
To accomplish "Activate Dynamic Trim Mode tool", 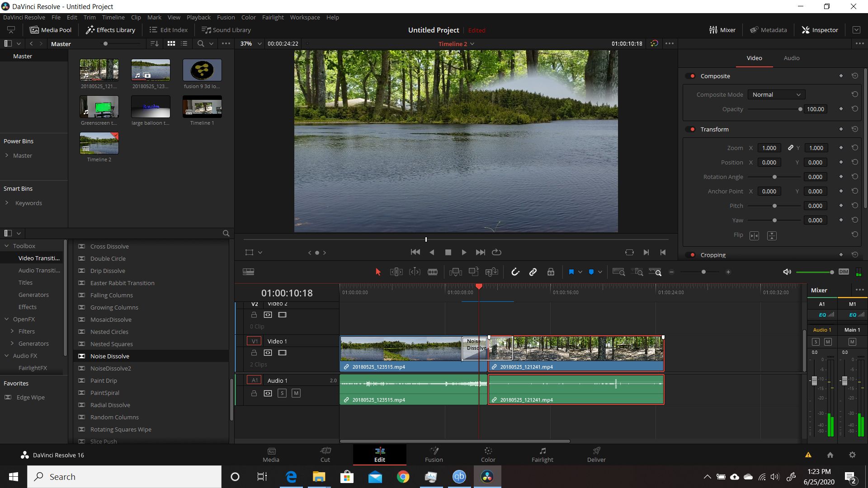I will [x=415, y=272].
